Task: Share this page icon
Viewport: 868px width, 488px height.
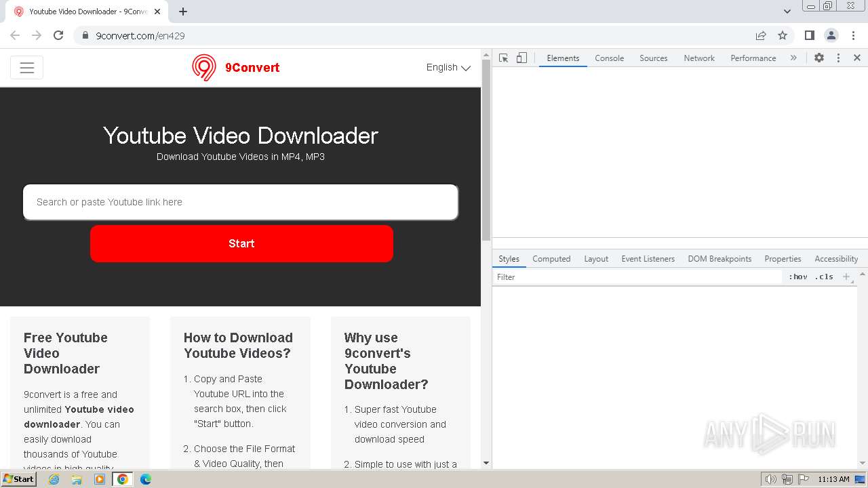Action: 761,35
